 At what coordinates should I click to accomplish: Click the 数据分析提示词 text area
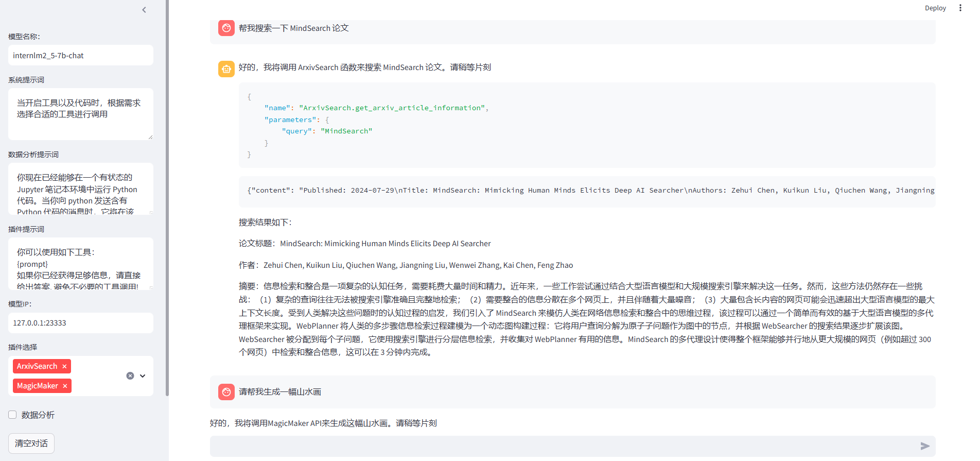point(81,189)
